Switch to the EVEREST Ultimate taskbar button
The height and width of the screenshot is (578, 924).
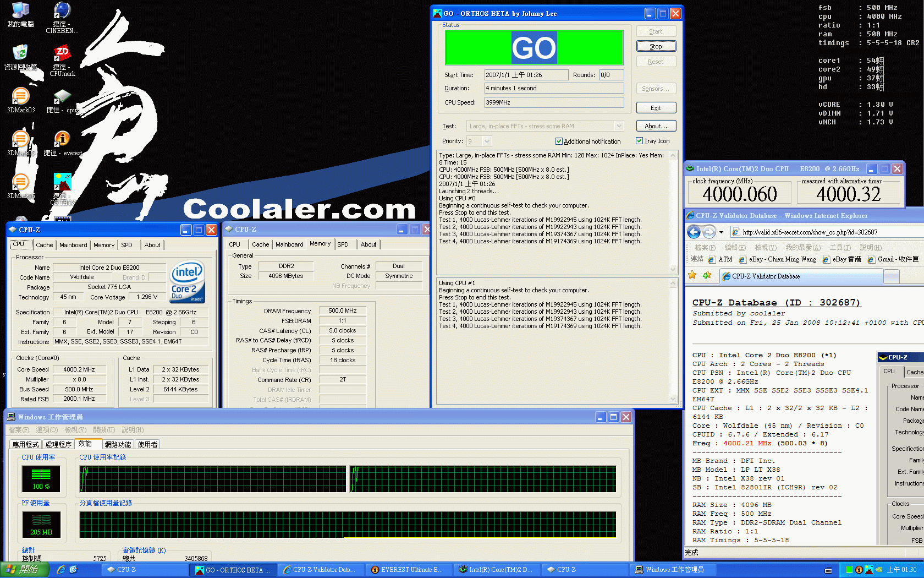tap(409, 570)
